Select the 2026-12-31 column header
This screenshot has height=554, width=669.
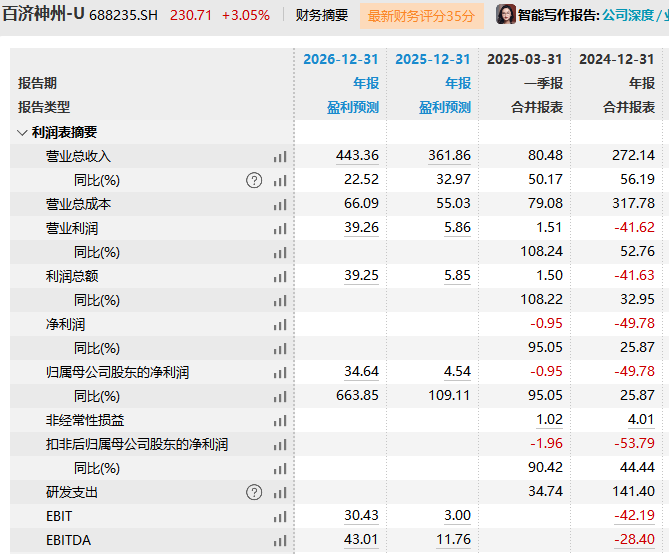click(340, 59)
